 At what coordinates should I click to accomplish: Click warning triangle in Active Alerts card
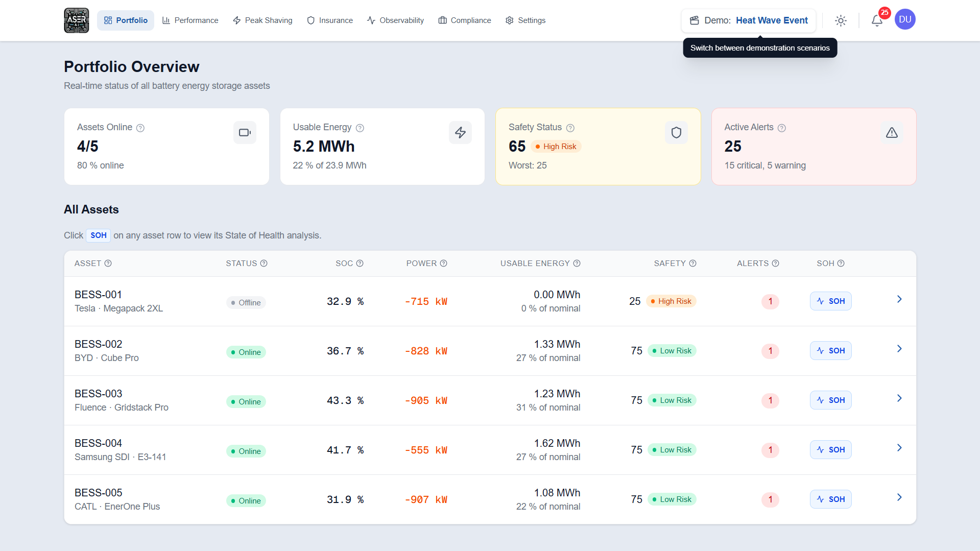point(892,133)
